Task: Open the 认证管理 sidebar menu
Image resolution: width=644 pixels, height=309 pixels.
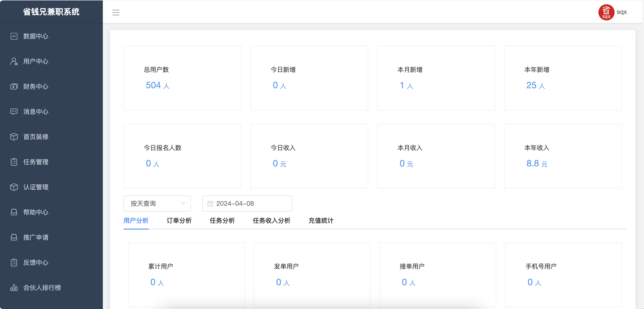Action: pyautogui.click(x=36, y=187)
